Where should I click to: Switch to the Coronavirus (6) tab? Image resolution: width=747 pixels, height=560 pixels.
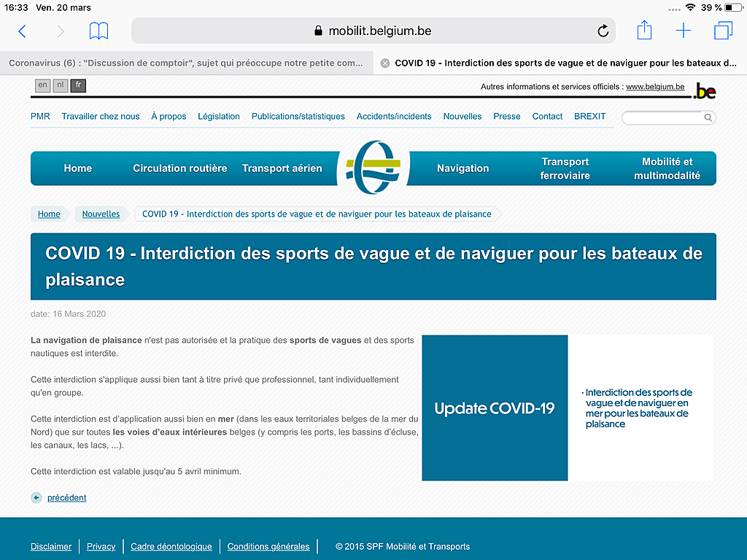(x=186, y=63)
